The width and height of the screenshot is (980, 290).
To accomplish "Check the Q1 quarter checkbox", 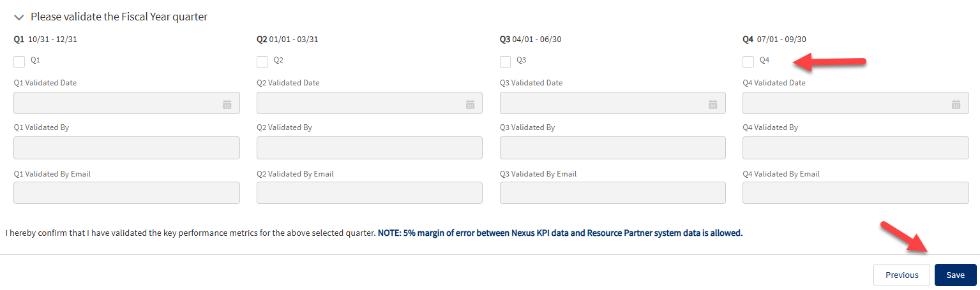I will pos(19,61).
